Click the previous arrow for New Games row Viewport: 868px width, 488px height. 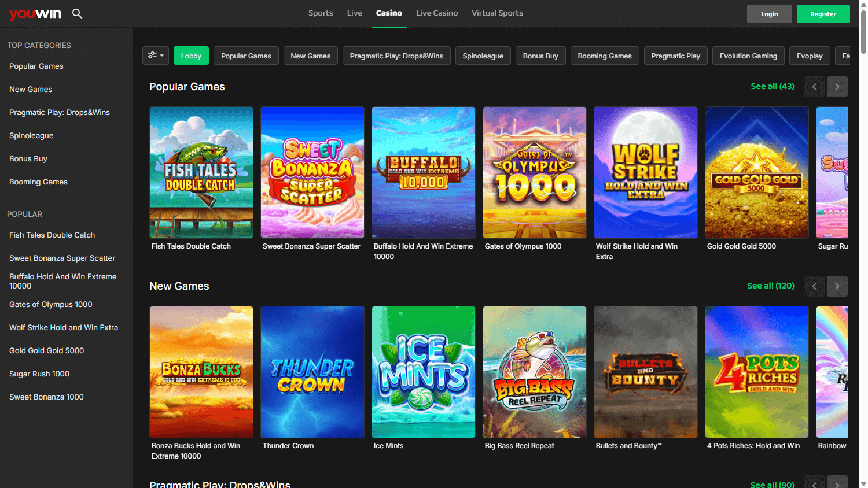814,286
